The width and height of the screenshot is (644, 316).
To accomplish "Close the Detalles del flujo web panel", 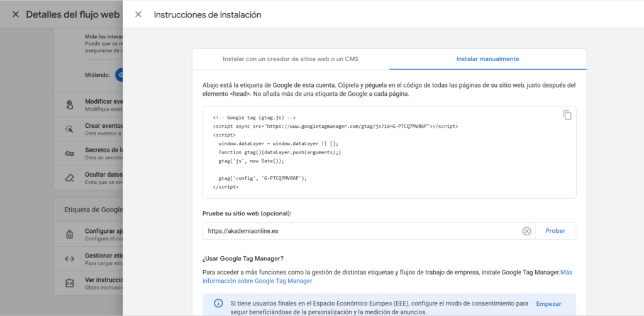I will point(16,14).
